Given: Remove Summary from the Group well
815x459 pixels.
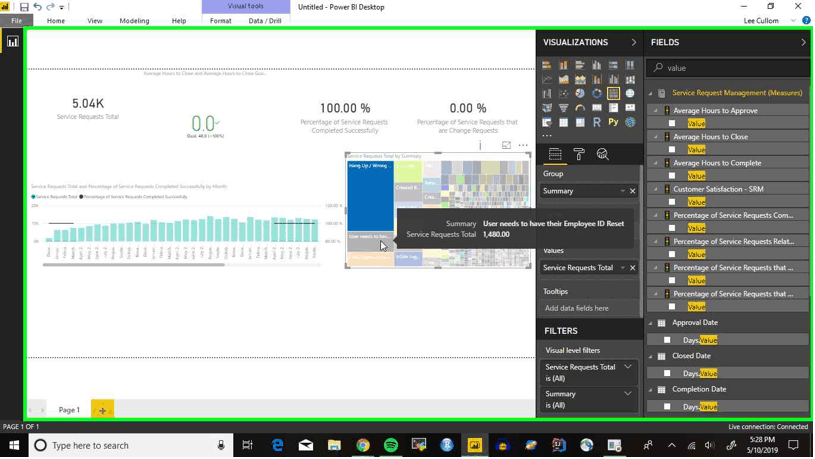Looking at the screenshot, I should (633, 191).
